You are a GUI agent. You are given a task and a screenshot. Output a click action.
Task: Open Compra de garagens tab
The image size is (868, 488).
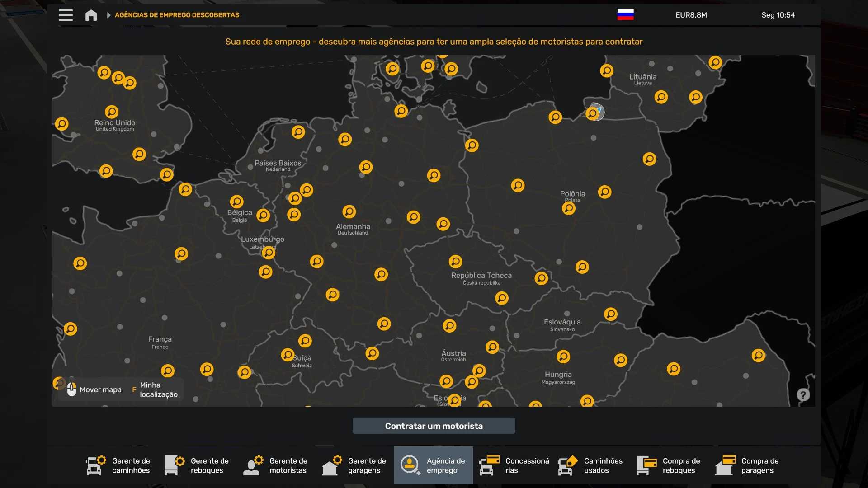pyautogui.click(x=748, y=465)
